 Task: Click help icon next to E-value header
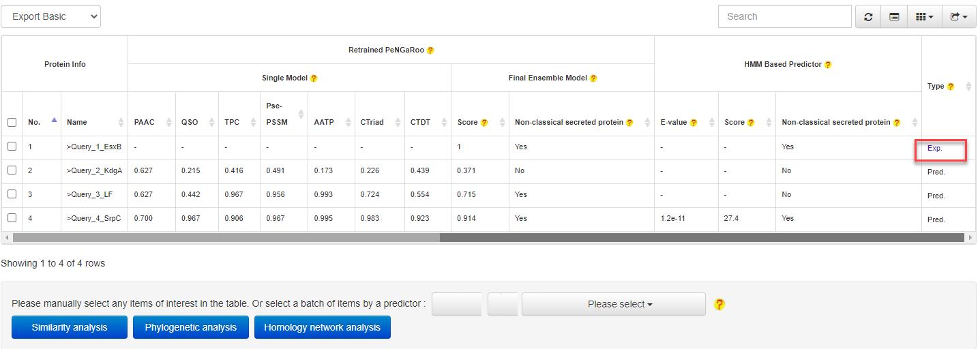pyautogui.click(x=694, y=123)
